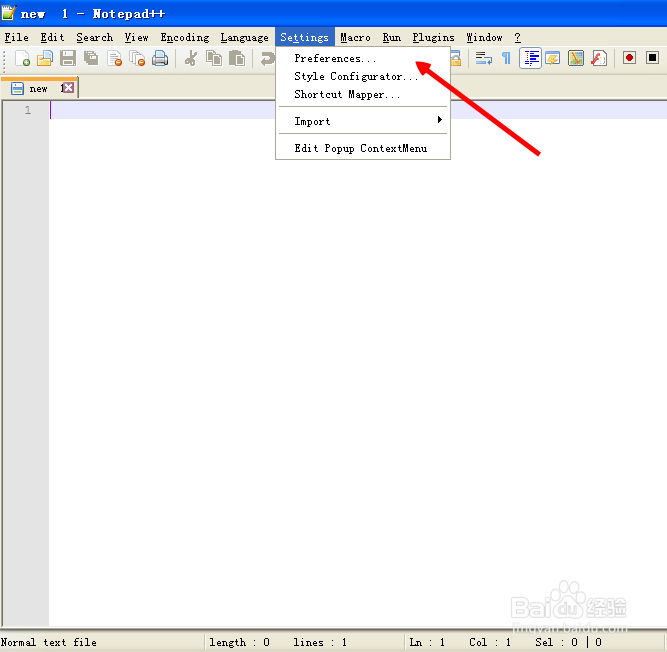Image resolution: width=667 pixels, height=652 pixels.
Task: Click the Stop Recording black square icon
Action: click(x=652, y=57)
